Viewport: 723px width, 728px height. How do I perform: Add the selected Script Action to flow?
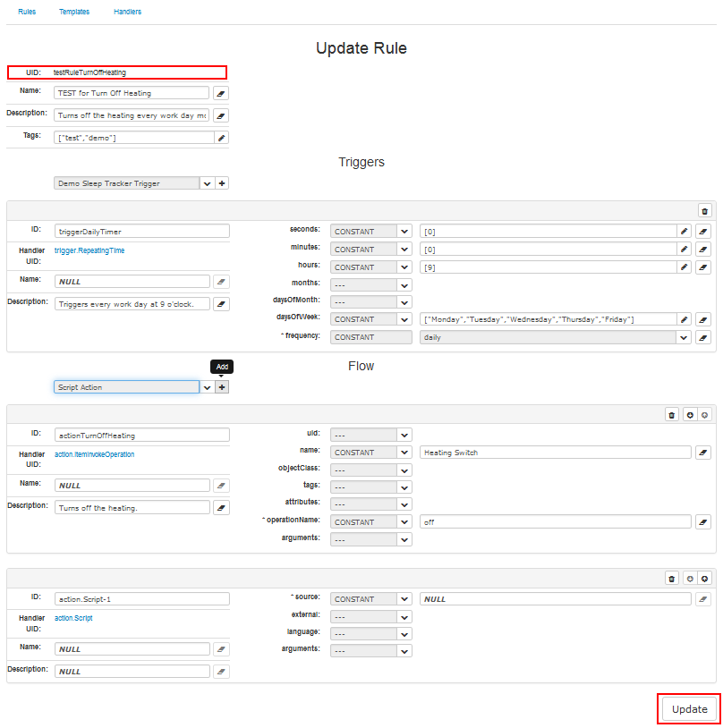click(x=222, y=387)
